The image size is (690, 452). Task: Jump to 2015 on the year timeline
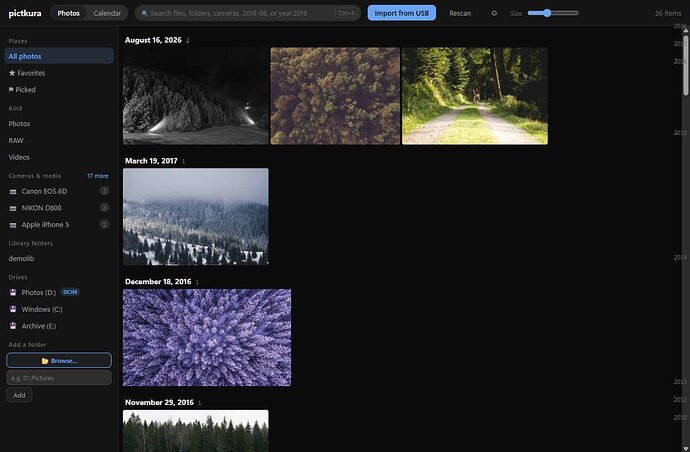[679, 132]
